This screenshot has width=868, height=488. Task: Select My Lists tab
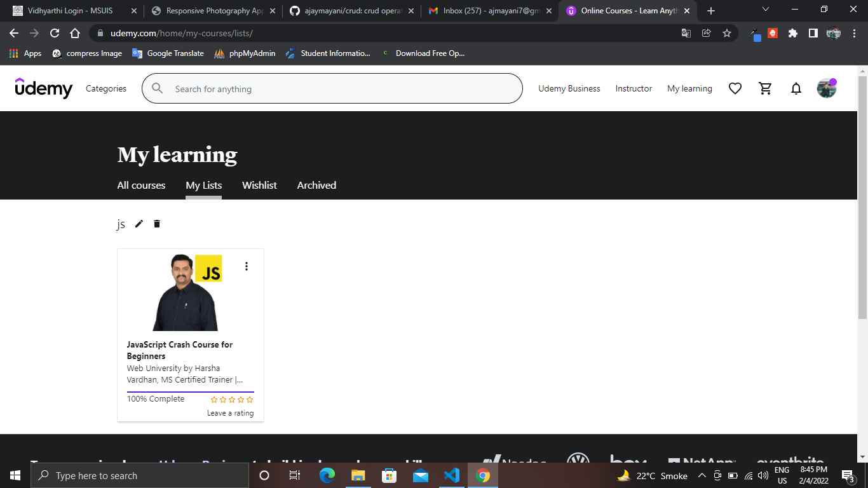pyautogui.click(x=204, y=186)
